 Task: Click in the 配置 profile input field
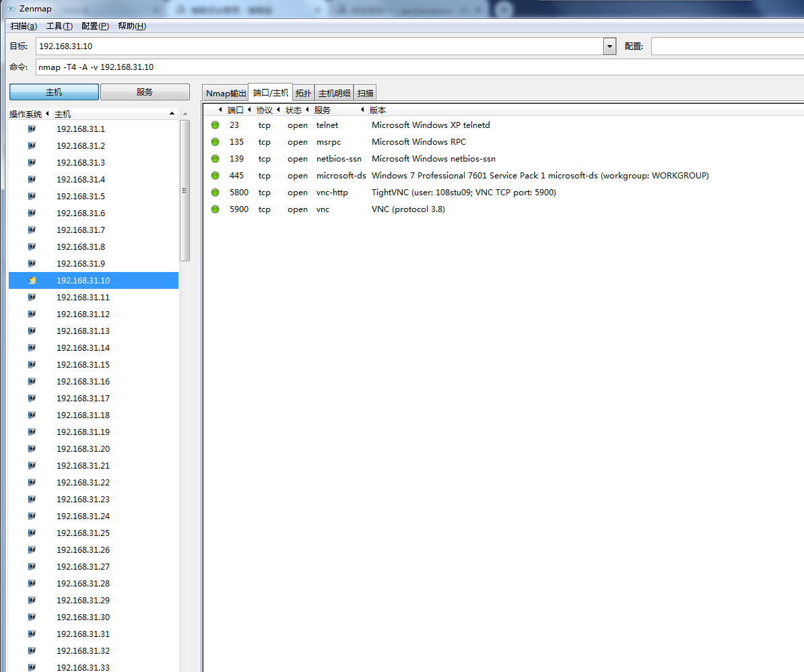pos(728,46)
